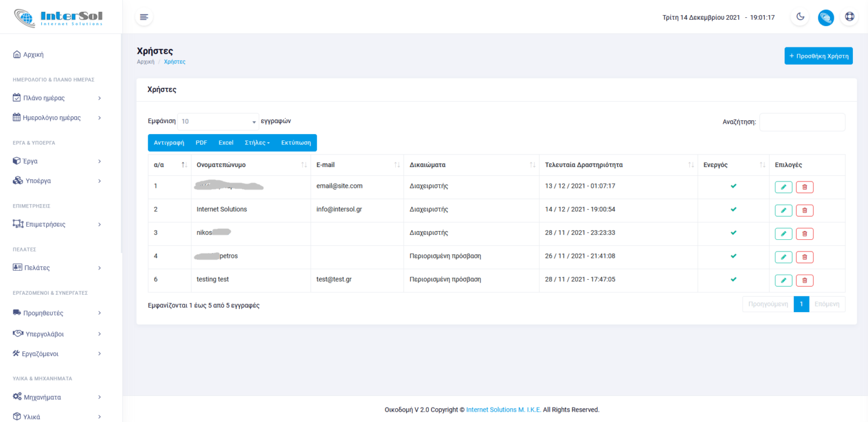Screen dimensions: 868x422
Task: Open the Στήλες columns dropdown
Action: pyautogui.click(x=257, y=143)
